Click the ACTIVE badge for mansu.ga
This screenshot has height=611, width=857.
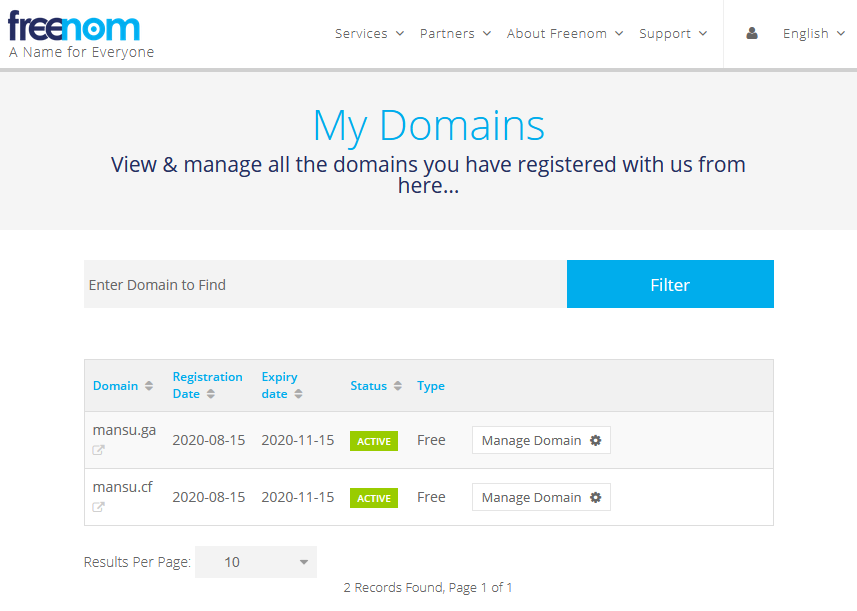pyautogui.click(x=374, y=441)
